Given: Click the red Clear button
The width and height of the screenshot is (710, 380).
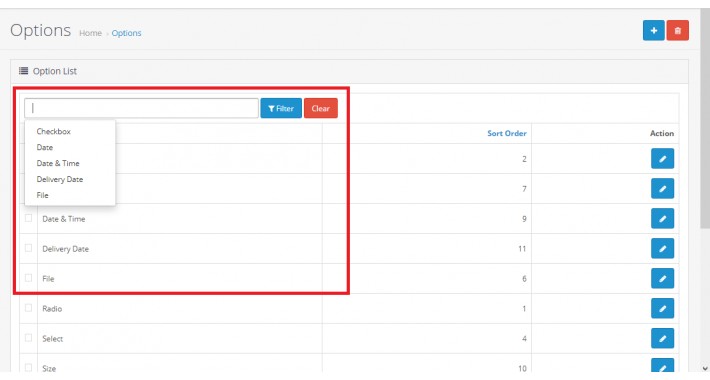Looking at the screenshot, I should pos(321,108).
